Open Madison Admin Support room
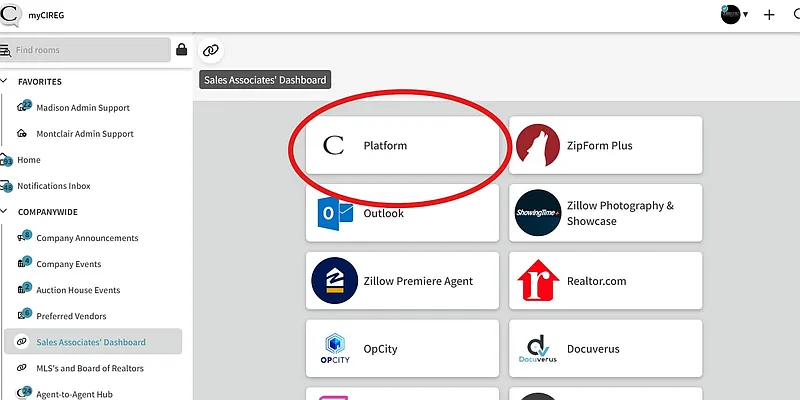800x400 pixels. pos(83,108)
